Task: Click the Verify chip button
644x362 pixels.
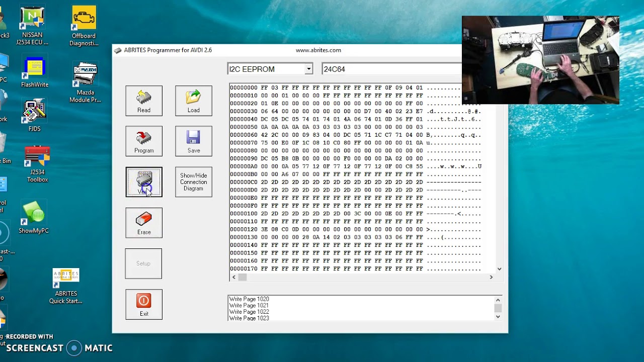Action: [144, 182]
